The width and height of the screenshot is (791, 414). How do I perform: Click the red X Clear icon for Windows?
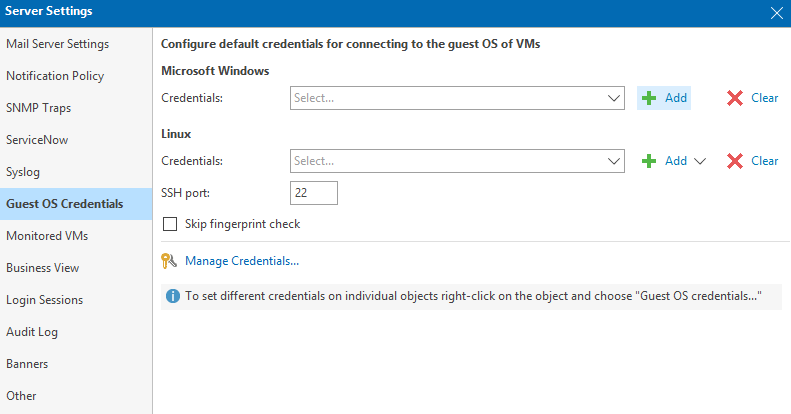(x=735, y=98)
